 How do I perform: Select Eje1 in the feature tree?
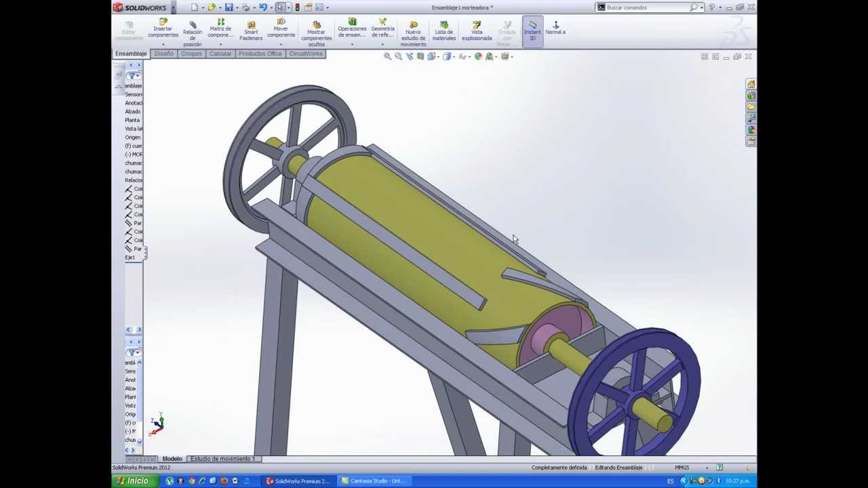[x=130, y=258]
